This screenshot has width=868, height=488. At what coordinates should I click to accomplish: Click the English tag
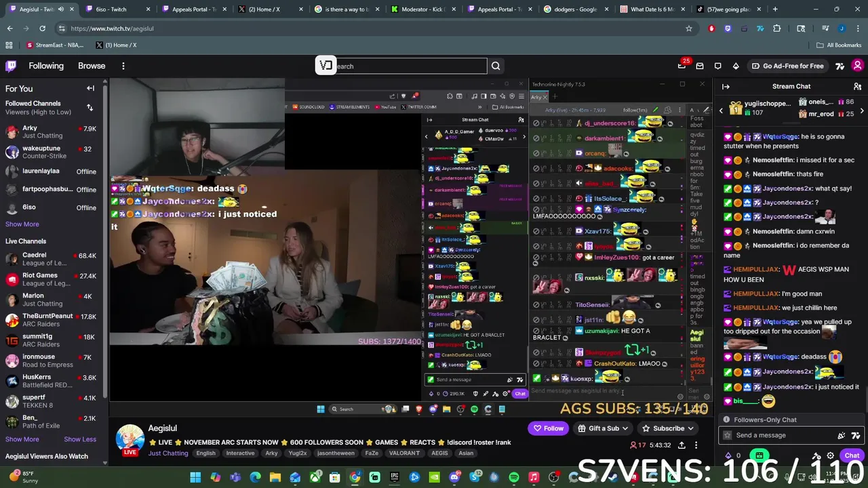click(x=205, y=453)
